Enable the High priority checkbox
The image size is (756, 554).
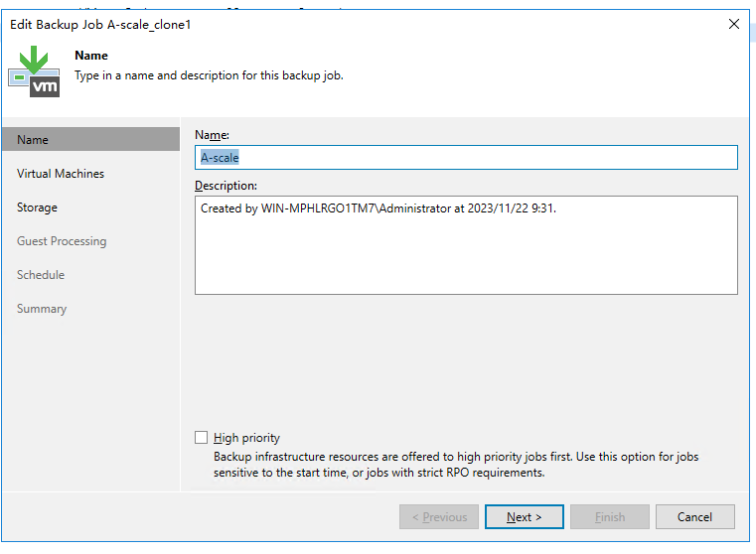click(202, 438)
